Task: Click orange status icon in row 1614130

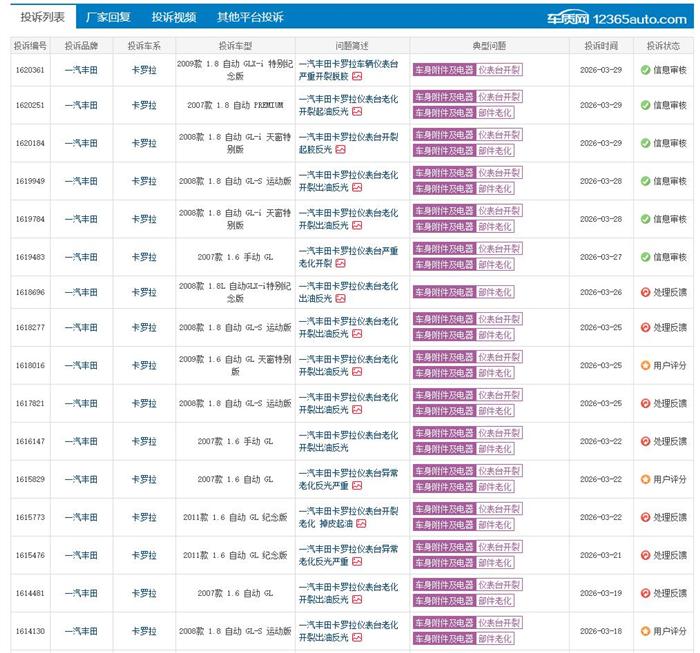Action: point(645,632)
